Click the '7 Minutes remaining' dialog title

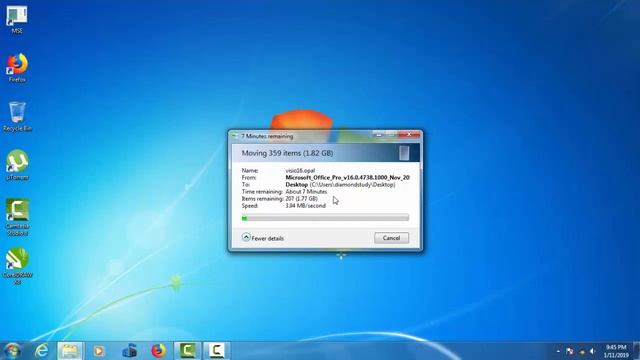267,136
